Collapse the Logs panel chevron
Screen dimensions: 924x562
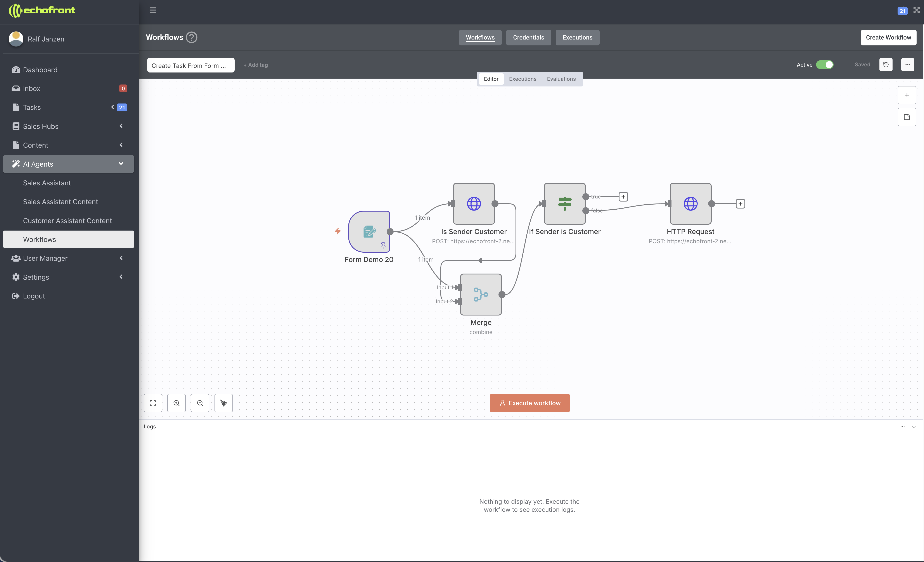pyautogui.click(x=914, y=427)
